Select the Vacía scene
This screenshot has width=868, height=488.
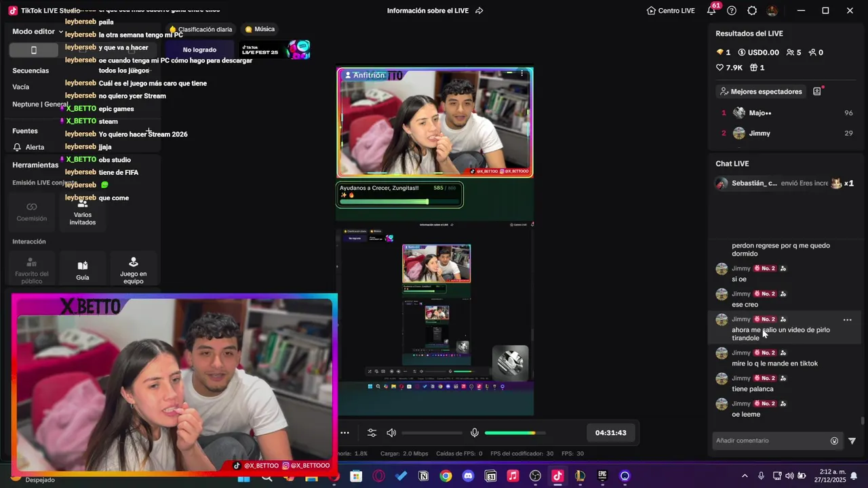coord(21,87)
